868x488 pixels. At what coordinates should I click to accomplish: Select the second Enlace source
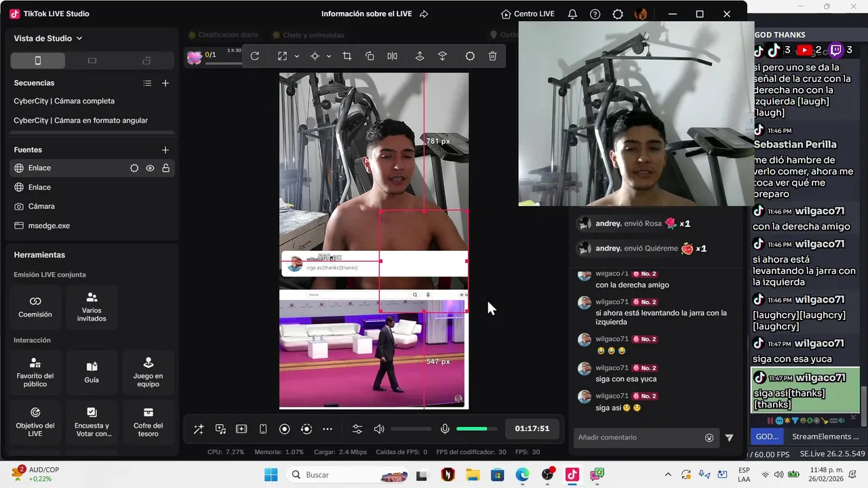coord(92,187)
